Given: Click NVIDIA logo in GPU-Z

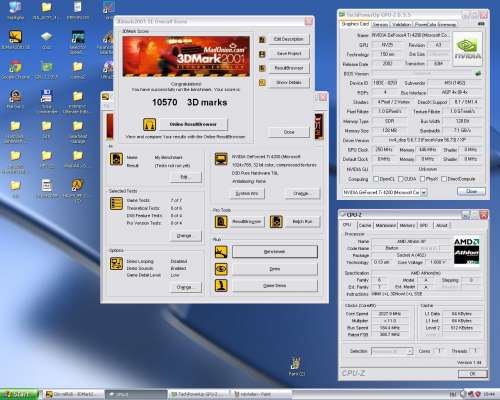Looking at the screenshot, I should 468,49.
